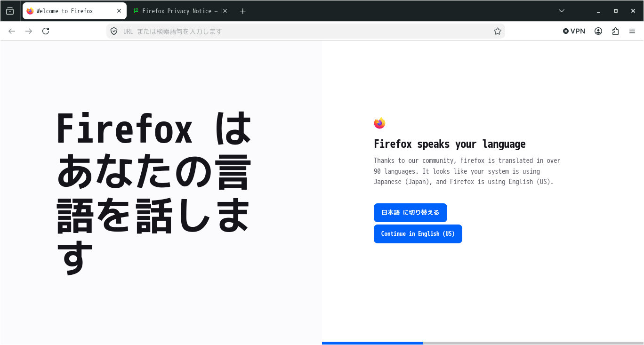Open a new tab with plus button

pyautogui.click(x=242, y=11)
